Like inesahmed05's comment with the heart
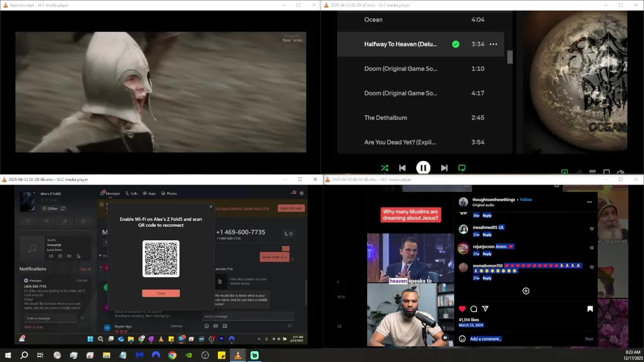The height and width of the screenshot is (362, 644). click(x=592, y=229)
